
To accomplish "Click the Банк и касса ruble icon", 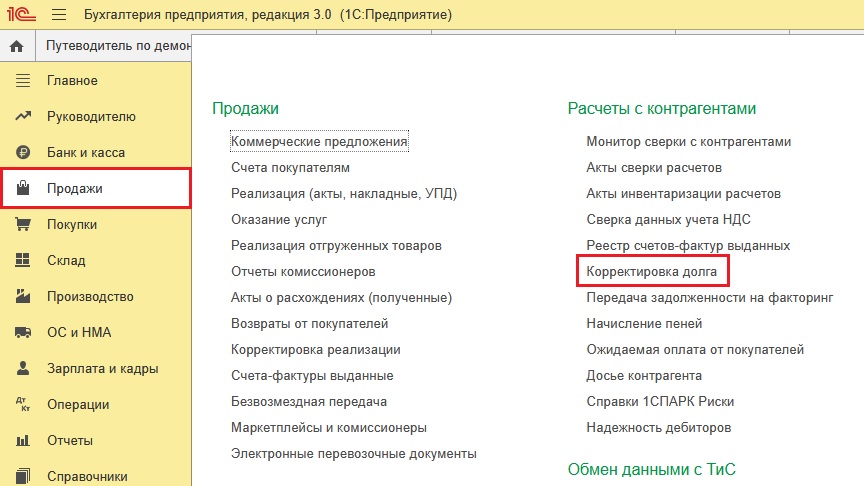I will (23, 152).
